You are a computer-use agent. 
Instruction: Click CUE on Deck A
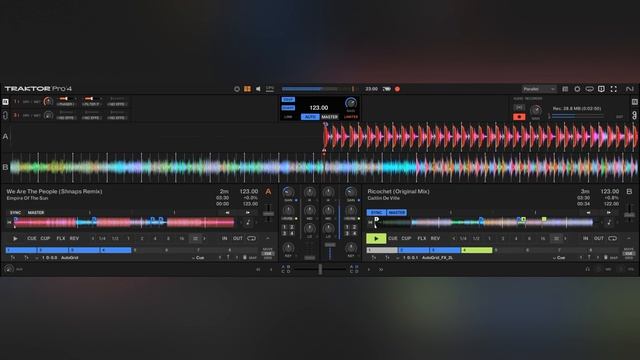(x=32, y=238)
